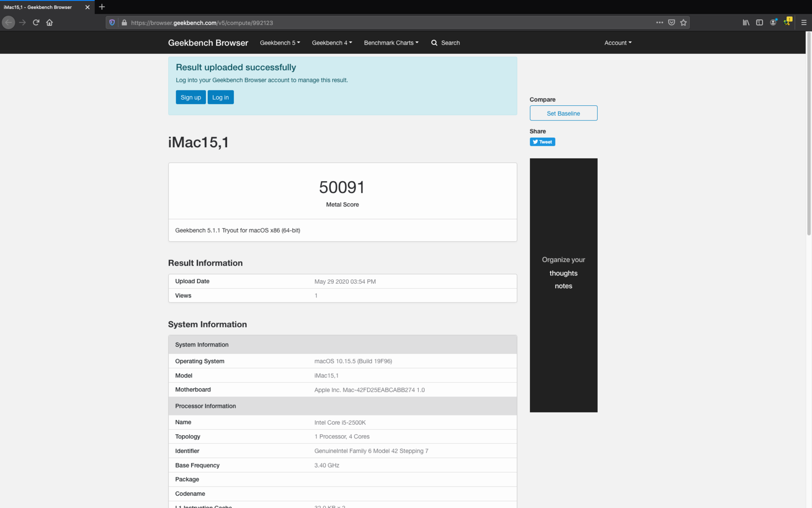Click the 'Base Frequency' row label
This screenshot has height=508, width=812.
(197, 465)
